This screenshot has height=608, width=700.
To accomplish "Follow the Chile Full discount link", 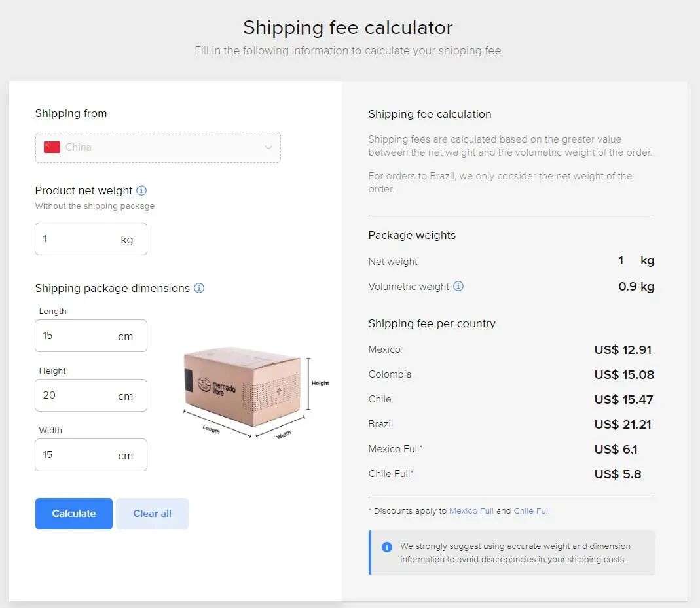I will click(x=531, y=511).
